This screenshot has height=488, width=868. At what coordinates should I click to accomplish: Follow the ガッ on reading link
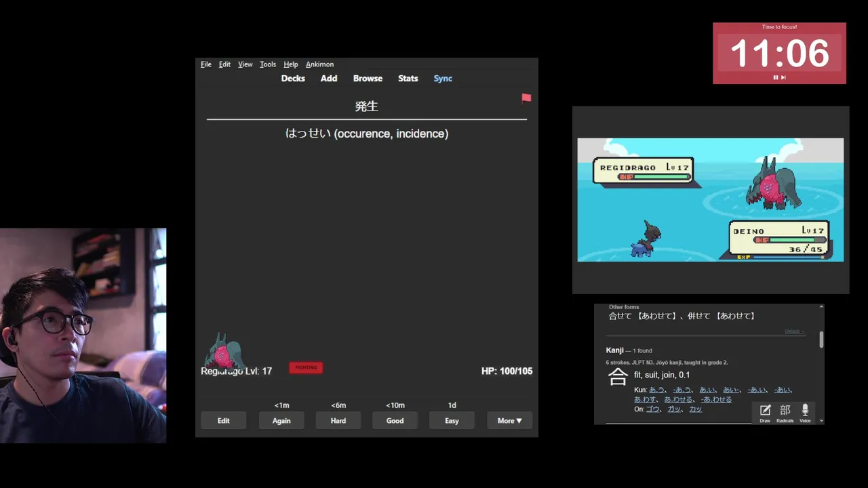tap(674, 409)
